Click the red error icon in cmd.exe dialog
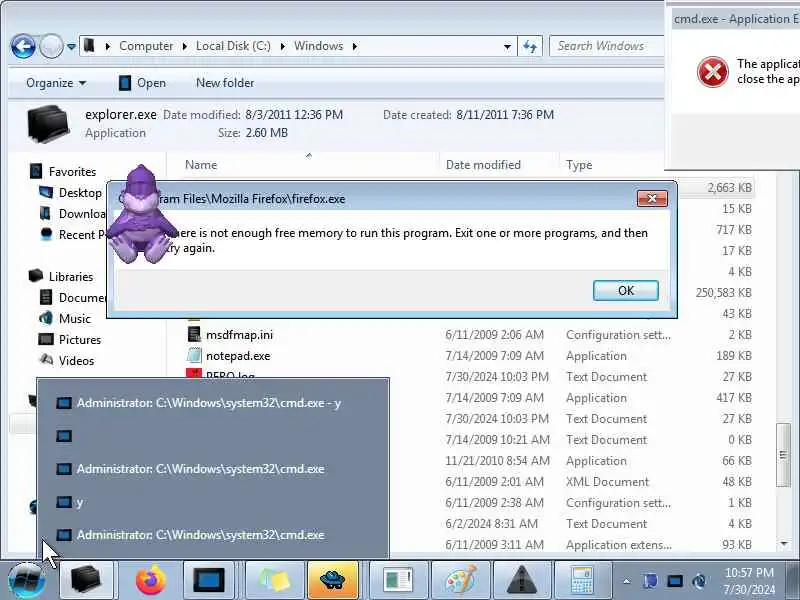Viewport: 800px width, 600px height. [x=713, y=71]
